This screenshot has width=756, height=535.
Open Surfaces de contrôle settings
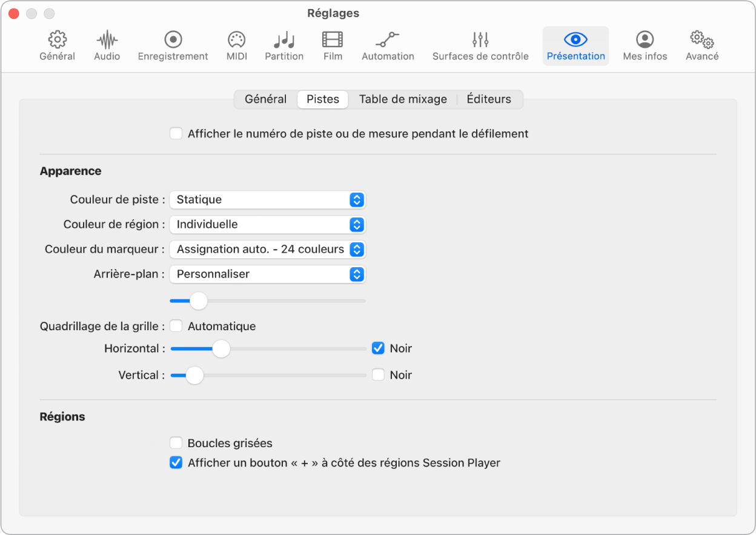(x=480, y=46)
